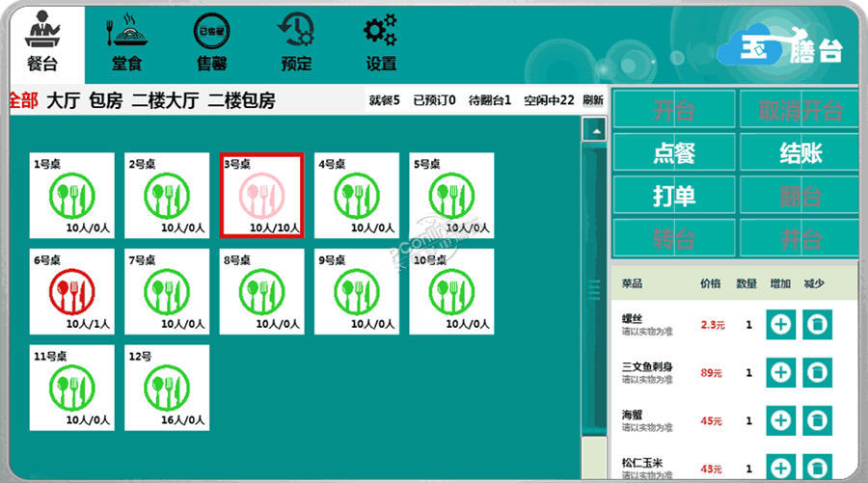This screenshot has height=483, width=868.
Task: Select table 11号桌
Action: pos(72,388)
